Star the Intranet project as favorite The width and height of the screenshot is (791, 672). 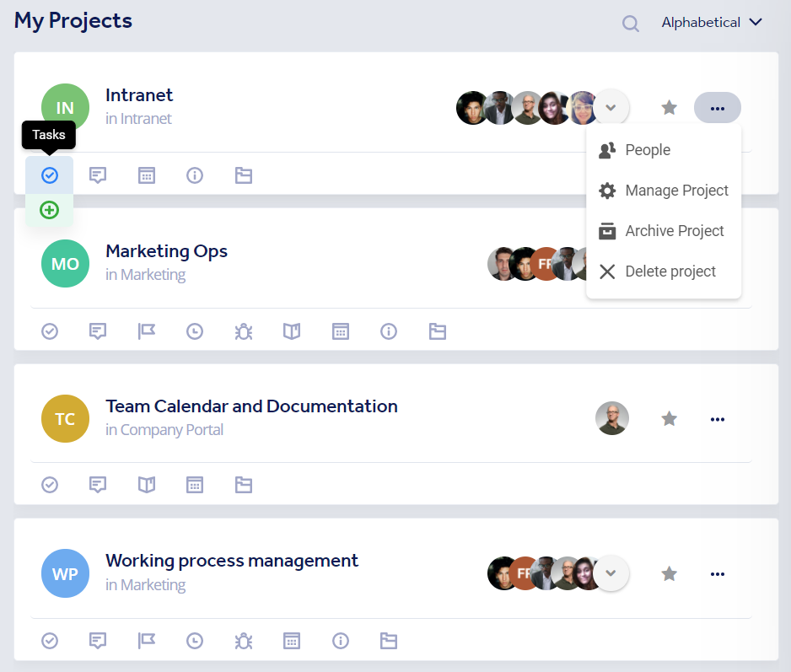click(670, 108)
